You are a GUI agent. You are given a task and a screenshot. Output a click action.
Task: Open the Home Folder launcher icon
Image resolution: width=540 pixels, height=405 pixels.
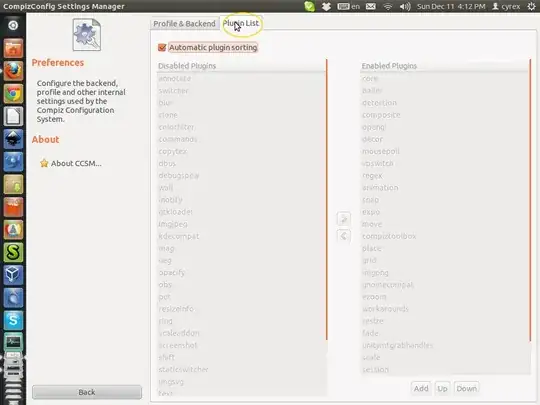pos(13,48)
